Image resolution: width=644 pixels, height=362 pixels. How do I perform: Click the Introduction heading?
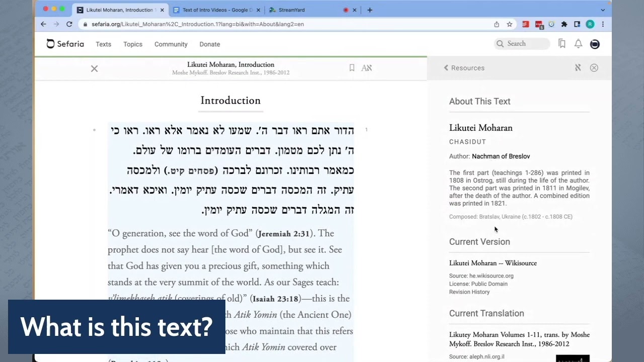(230, 101)
